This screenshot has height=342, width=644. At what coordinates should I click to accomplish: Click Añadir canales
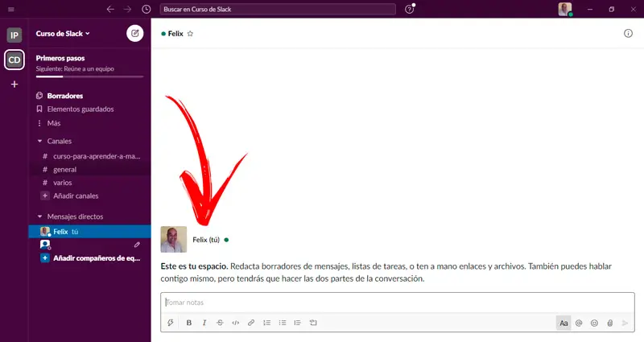(x=76, y=196)
